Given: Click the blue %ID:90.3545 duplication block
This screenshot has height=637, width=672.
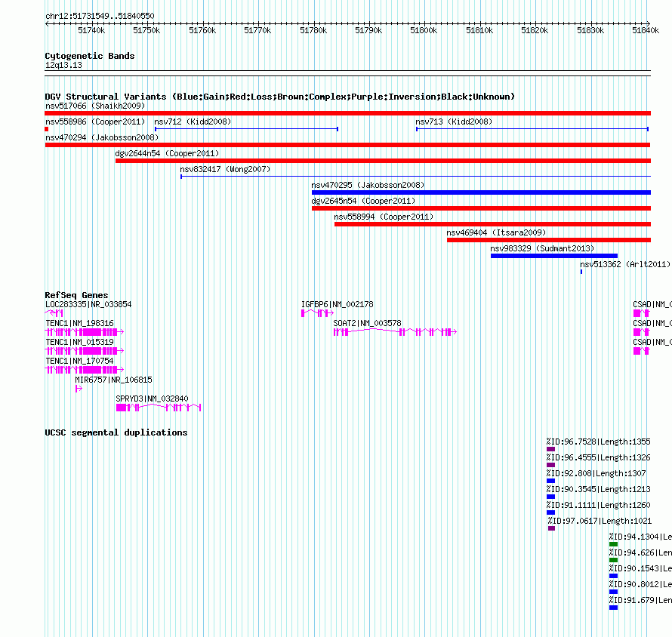Looking at the screenshot, I should click(x=551, y=497).
